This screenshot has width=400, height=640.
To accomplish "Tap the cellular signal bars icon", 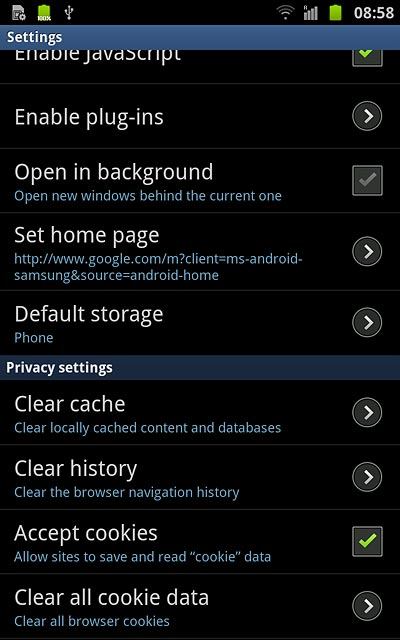I will pos(310,13).
